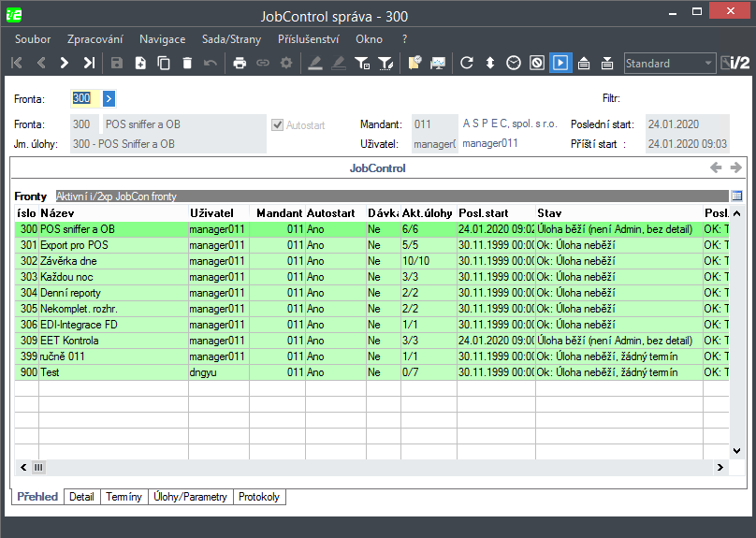Click the up-down arrows icon
Viewport: 756px width, 538px height.
pyautogui.click(x=490, y=63)
